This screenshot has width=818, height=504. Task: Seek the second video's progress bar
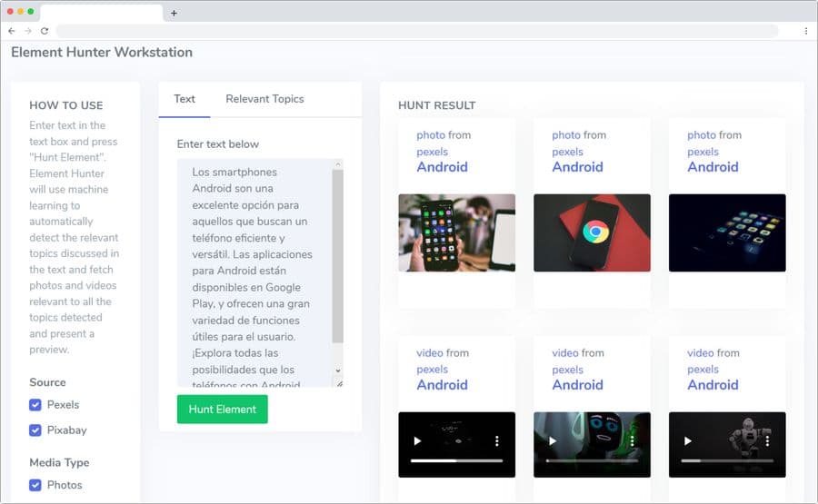click(592, 460)
